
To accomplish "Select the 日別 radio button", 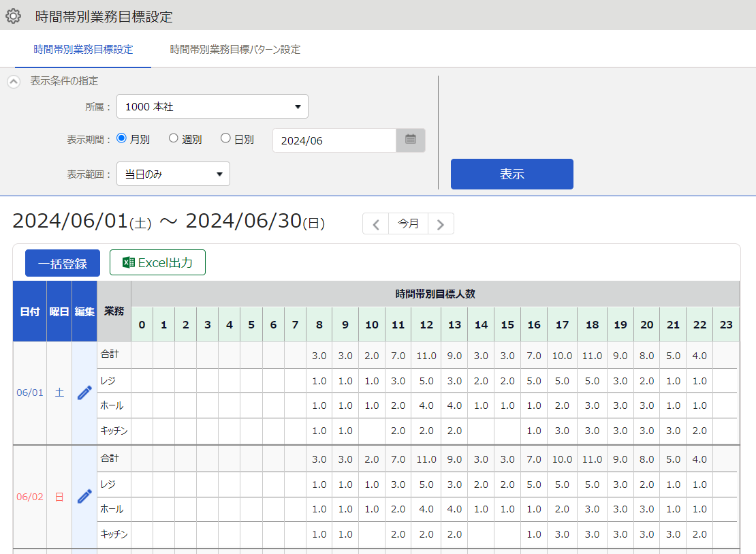I will pos(225,138).
